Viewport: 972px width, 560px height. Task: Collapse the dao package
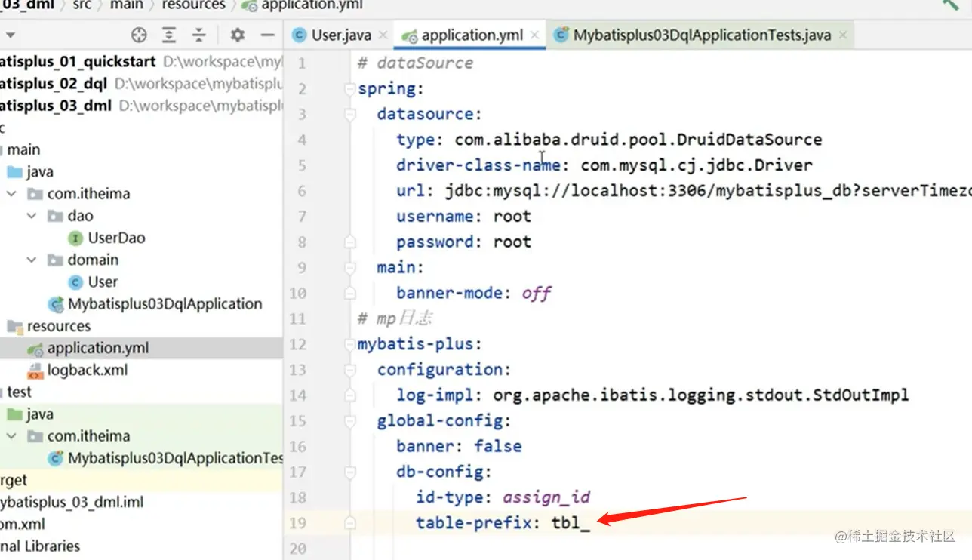[32, 216]
